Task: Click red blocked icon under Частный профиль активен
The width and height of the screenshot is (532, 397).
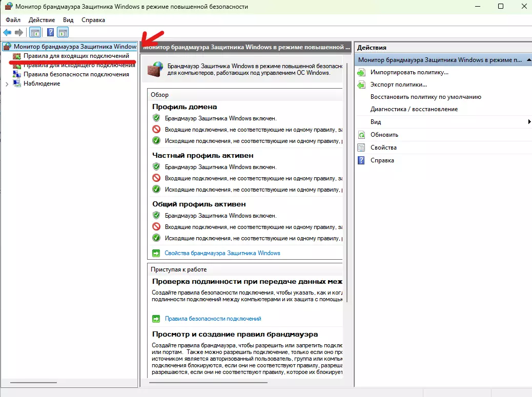Action: (x=156, y=178)
